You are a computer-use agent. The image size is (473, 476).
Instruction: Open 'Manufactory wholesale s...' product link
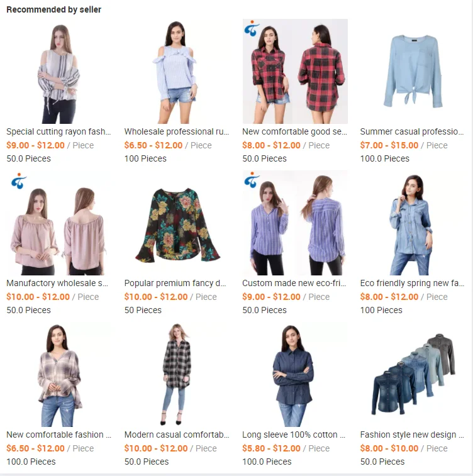tap(57, 283)
